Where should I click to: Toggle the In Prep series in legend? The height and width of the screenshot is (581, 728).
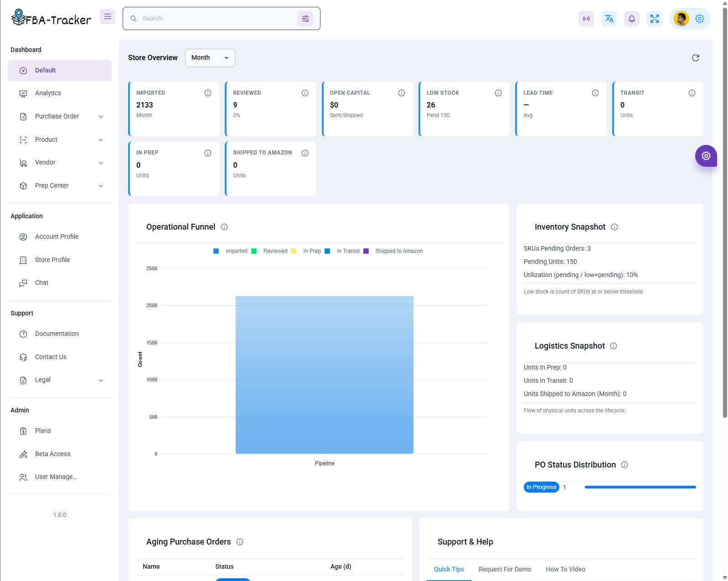(x=306, y=251)
